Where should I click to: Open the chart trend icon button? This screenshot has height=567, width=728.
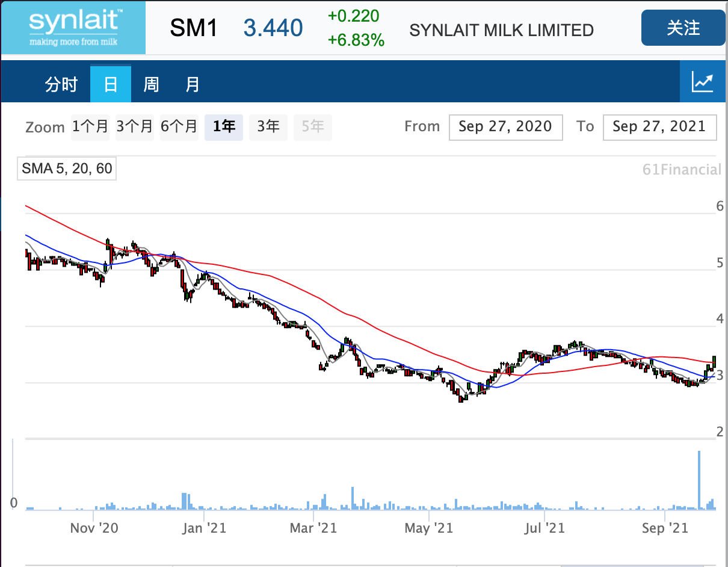702,82
